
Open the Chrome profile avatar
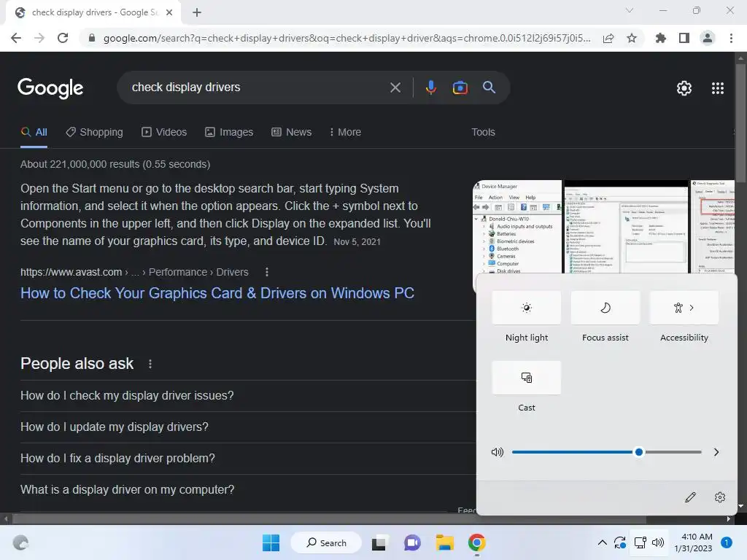tap(708, 38)
